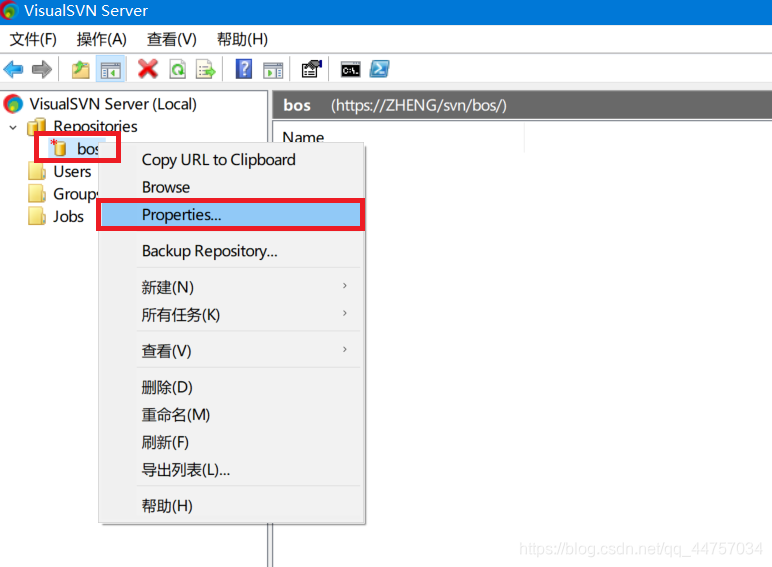Open the 帮助(H) menu in the menu bar

[x=242, y=39]
